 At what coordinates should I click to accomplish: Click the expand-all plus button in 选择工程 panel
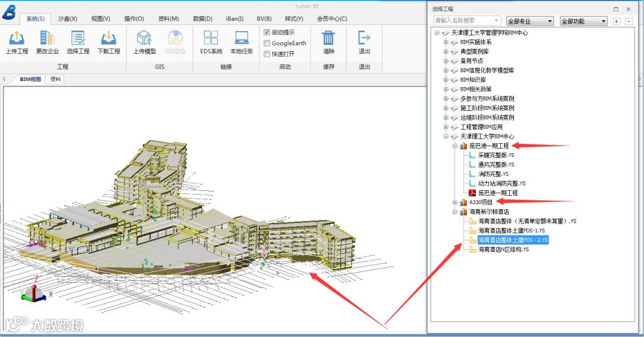(x=617, y=21)
